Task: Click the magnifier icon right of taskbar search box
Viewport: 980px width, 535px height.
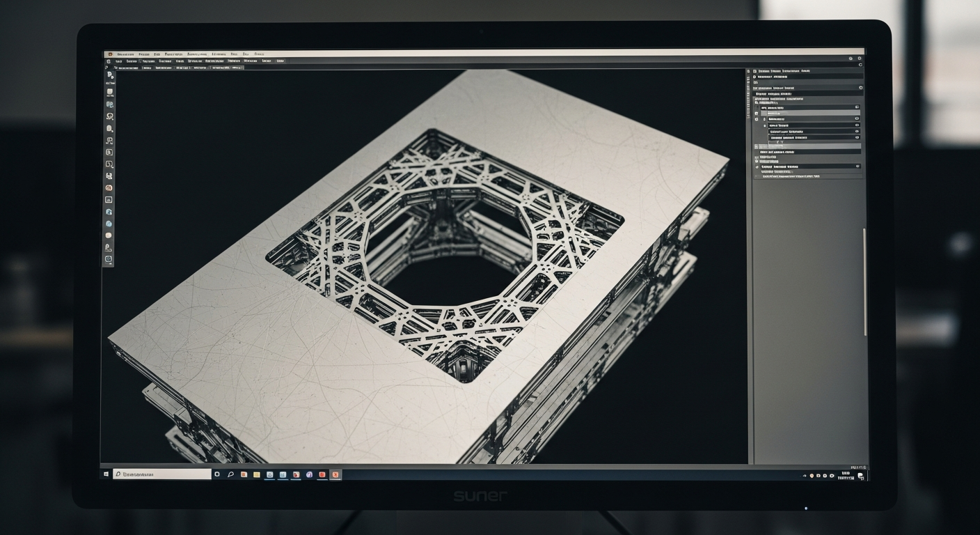Action: point(230,474)
